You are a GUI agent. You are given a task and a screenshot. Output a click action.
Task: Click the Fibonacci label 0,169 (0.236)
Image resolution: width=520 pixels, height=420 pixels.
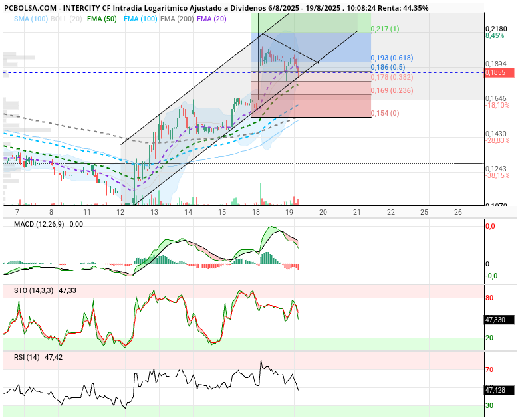(392, 90)
